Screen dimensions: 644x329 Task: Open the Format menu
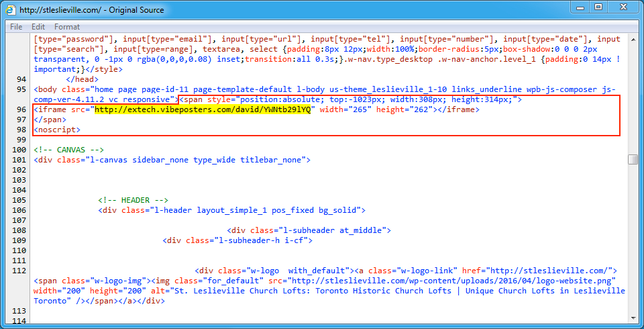(67, 27)
